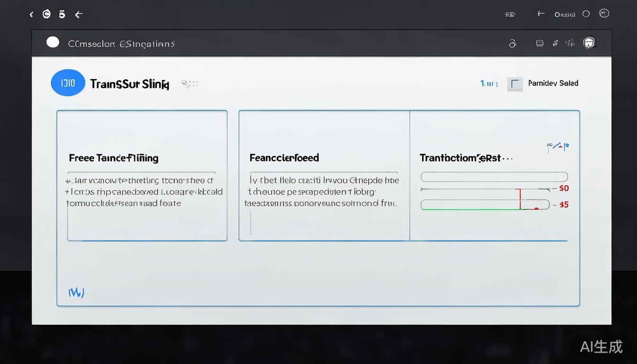
Task: Click the swirl icon in the title bar
Action: (512, 44)
